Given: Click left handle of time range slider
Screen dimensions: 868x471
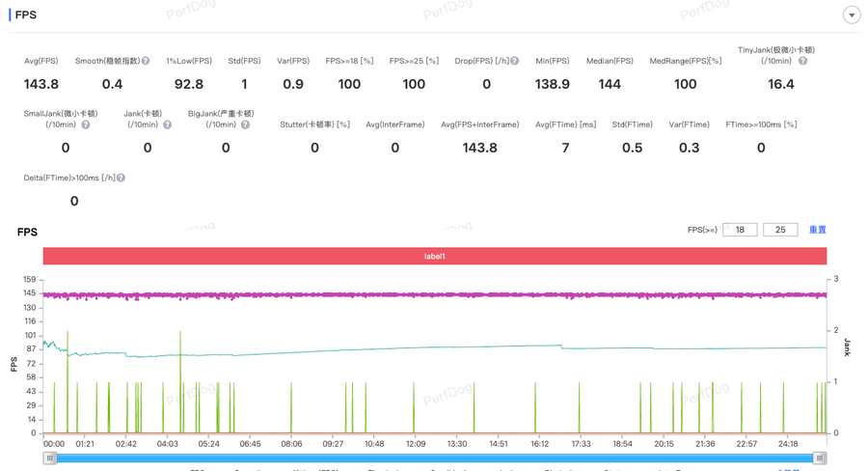Looking at the screenshot, I should 49,458.
